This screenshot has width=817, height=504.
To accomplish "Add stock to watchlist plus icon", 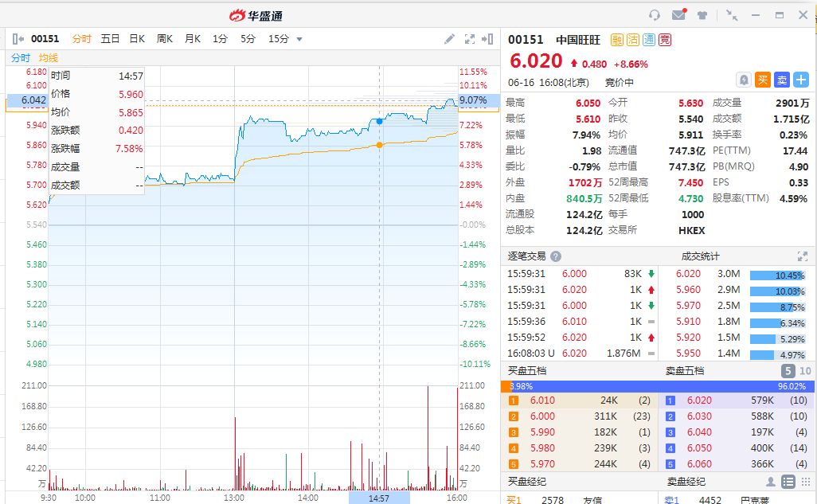I will click(801, 80).
